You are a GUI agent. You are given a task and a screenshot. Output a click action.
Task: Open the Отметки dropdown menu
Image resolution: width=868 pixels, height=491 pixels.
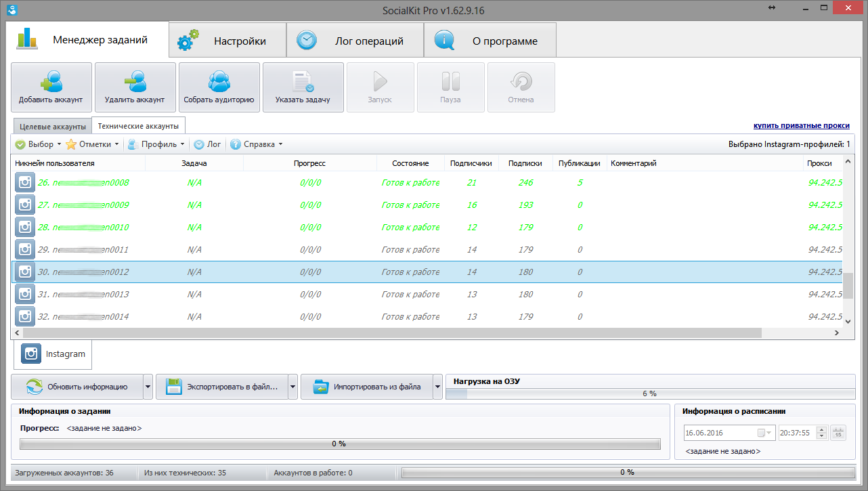[x=93, y=144]
